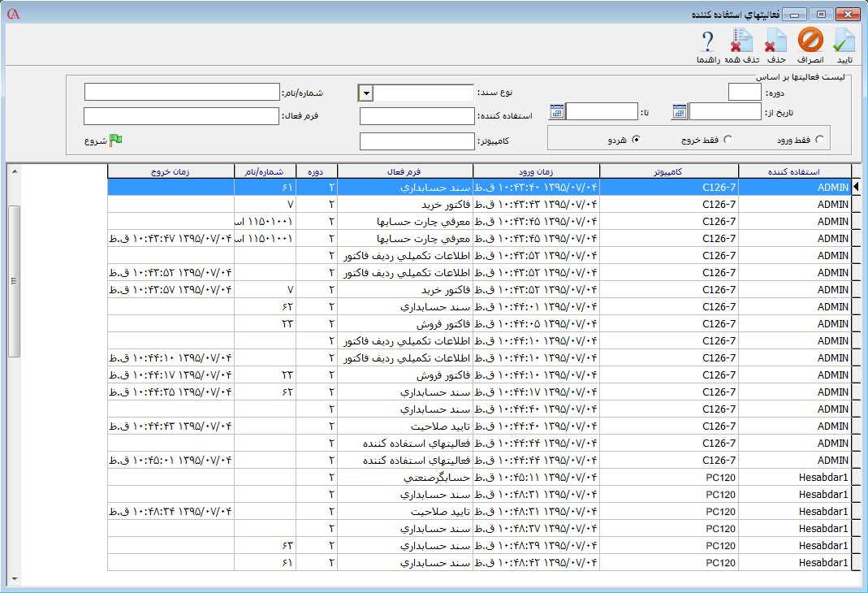
Task: Click the شماره/نام filter text field
Action: [x=182, y=93]
